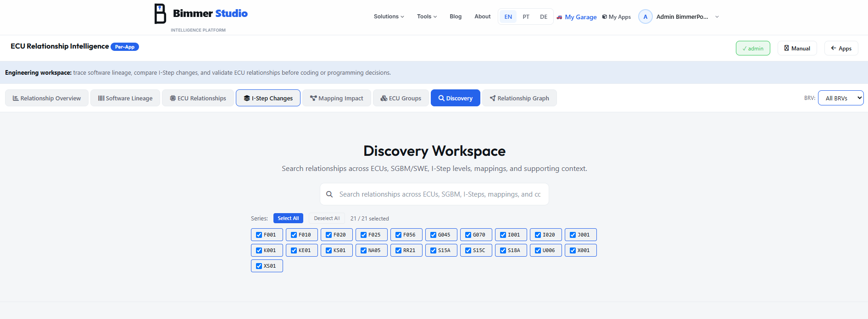The width and height of the screenshot is (868, 319).
Task: Select the EN language button
Action: pyautogui.click(x=508, y=17)
